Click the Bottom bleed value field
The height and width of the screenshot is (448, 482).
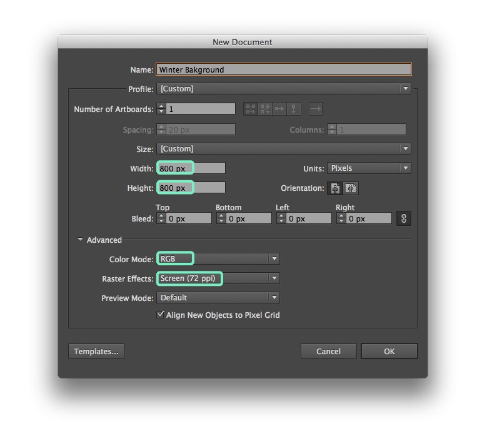coord(249,218)
